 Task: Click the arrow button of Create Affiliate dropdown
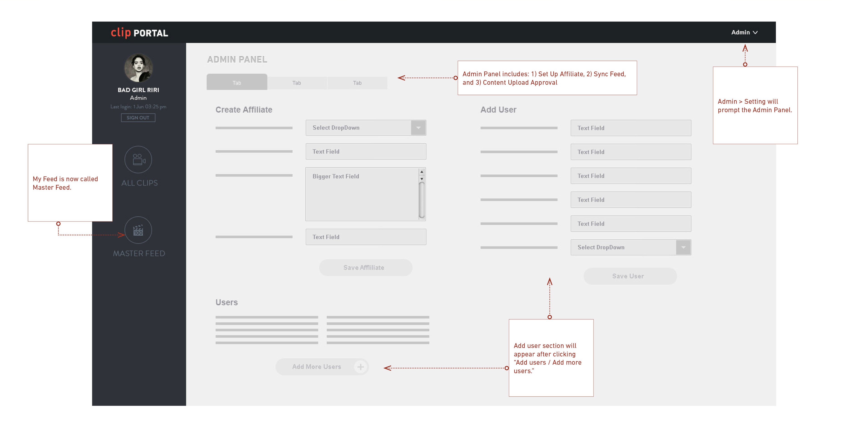[x=418, y=128]
